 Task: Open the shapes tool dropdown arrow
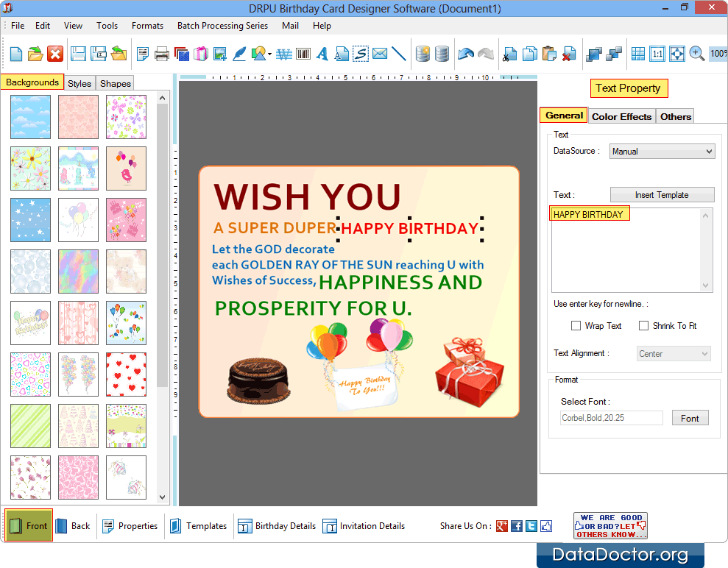[269, 54]
